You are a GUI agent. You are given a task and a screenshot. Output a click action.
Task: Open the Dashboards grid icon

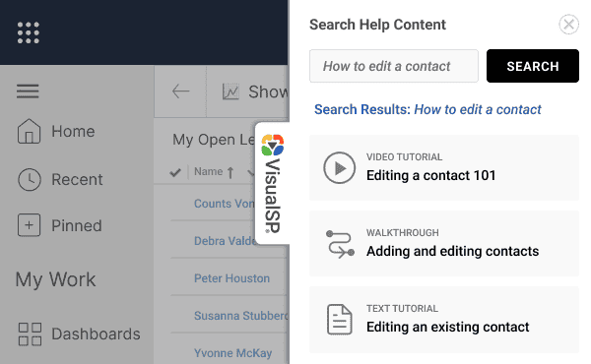[x=30, y=334]
